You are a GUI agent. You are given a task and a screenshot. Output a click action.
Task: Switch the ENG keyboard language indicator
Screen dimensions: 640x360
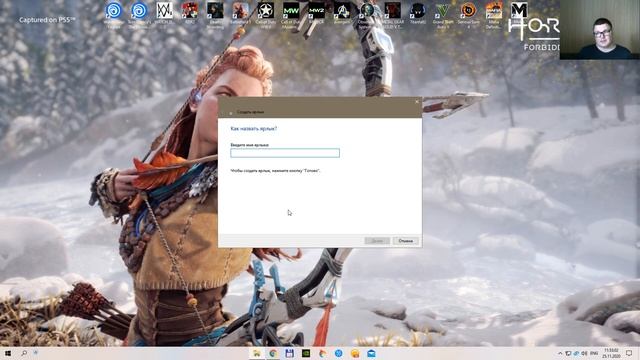[x=594, y=353]
